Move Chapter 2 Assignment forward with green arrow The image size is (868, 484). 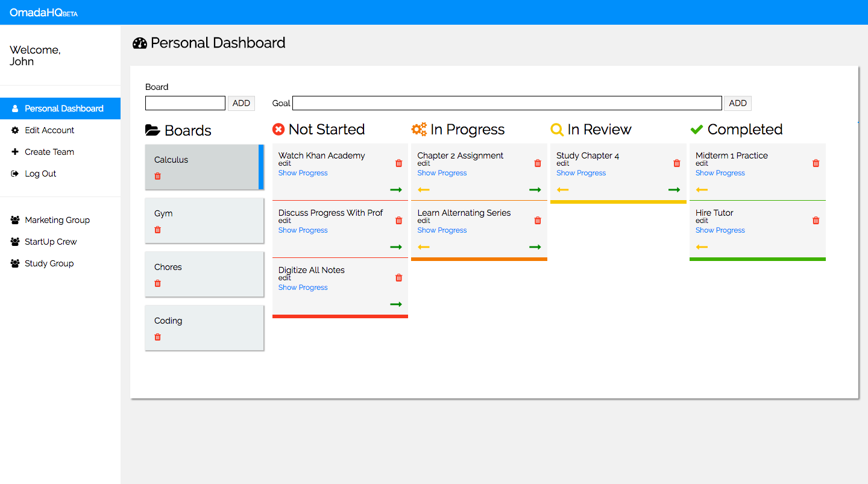point(535,190)
